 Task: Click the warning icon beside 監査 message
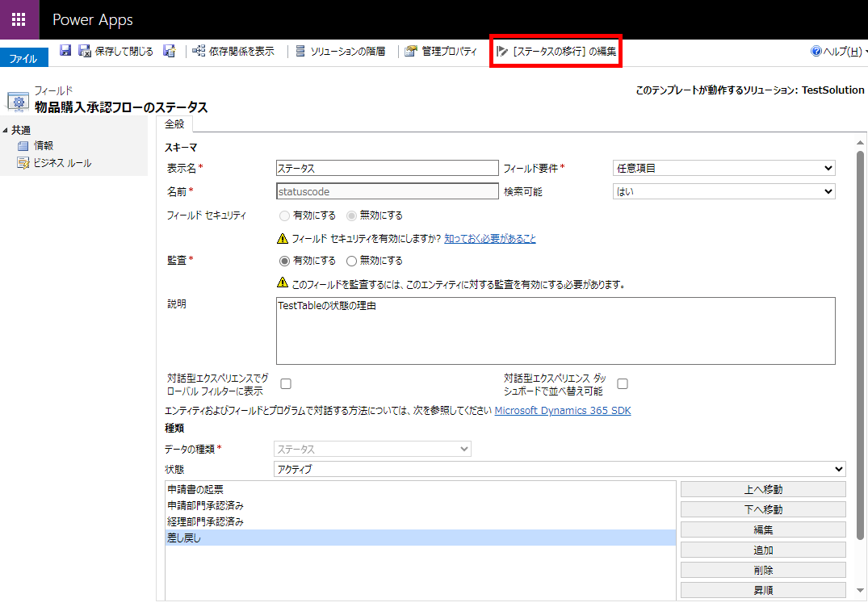pos(283,282)
